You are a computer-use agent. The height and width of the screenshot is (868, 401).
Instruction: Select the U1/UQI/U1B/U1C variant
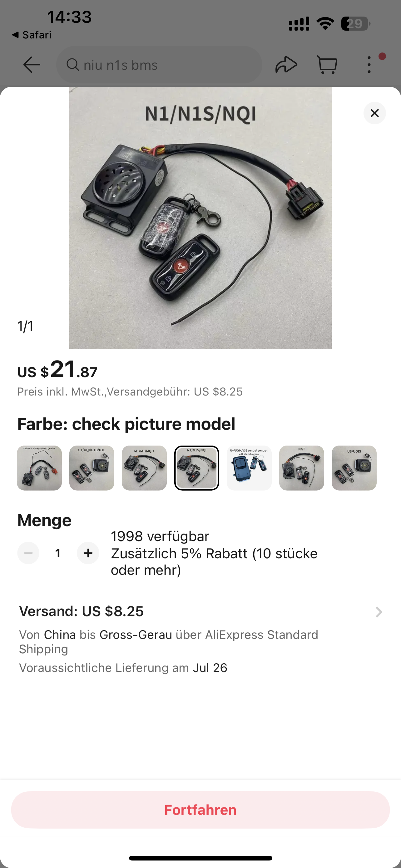[x=92, y=468]
